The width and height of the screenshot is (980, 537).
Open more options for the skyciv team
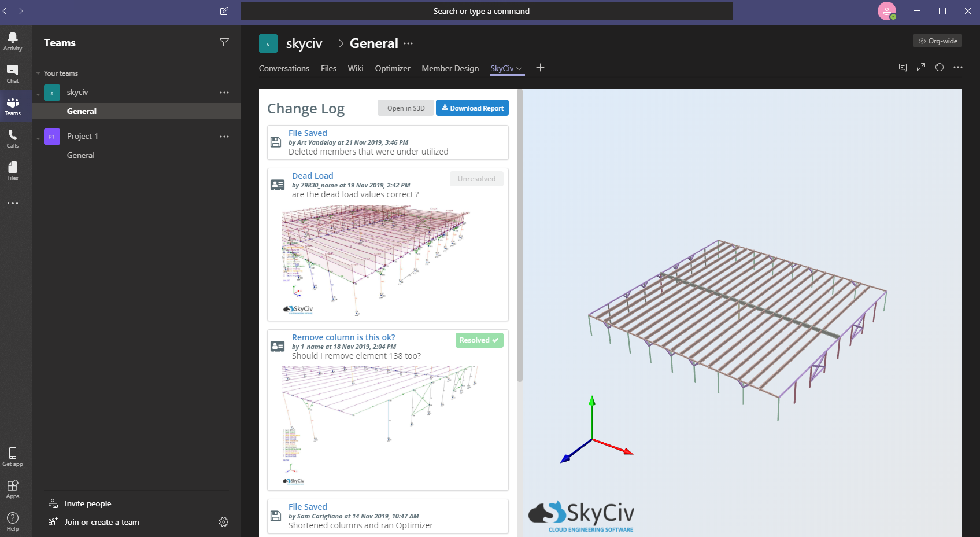[224, 92]
